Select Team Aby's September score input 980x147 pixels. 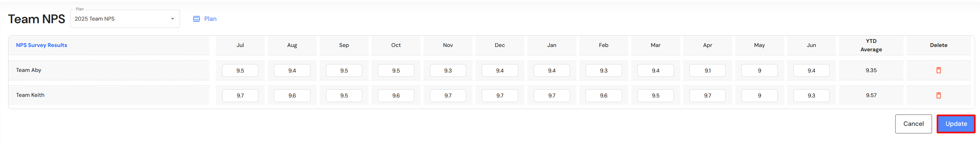click(x=344, y=71)
